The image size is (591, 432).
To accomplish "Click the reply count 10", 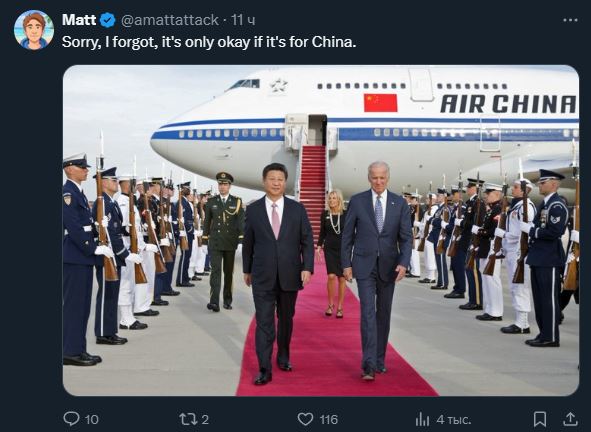I will tap(92, 420).
